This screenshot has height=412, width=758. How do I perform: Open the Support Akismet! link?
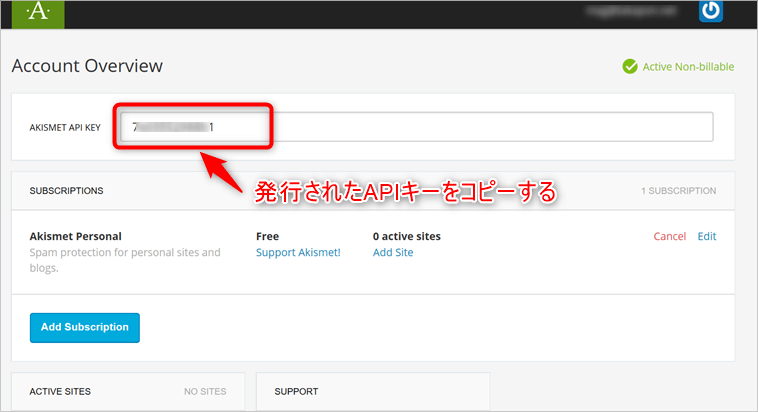[298, 252]
